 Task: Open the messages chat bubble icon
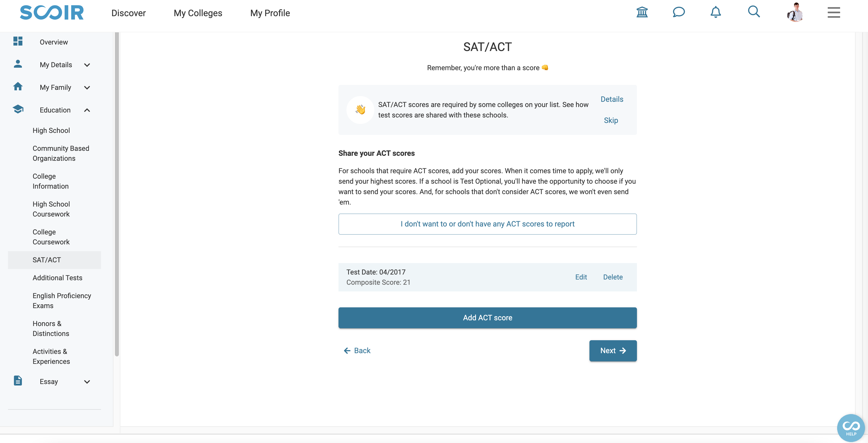pyautogui.click(x=679, y=12)
